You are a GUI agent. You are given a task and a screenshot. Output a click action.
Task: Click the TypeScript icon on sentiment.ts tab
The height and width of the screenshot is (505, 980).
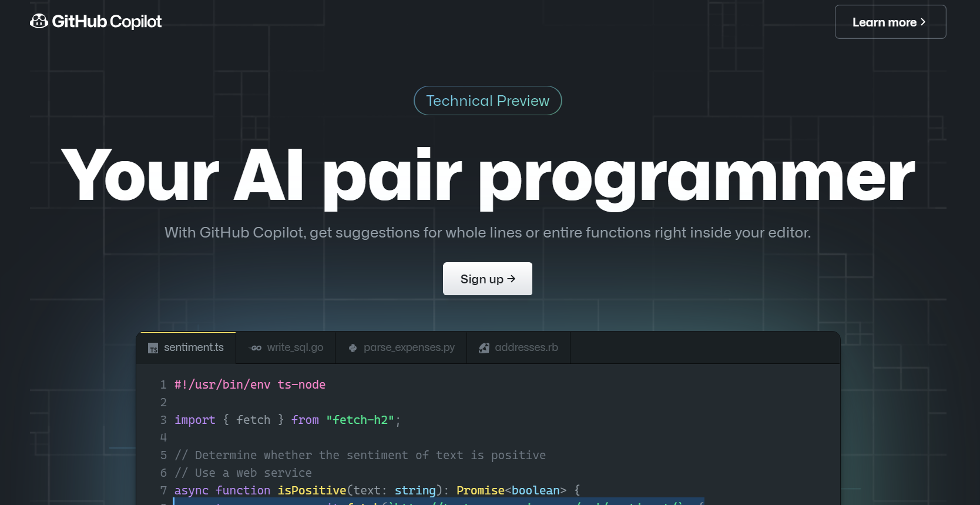[x=153, y=348]
